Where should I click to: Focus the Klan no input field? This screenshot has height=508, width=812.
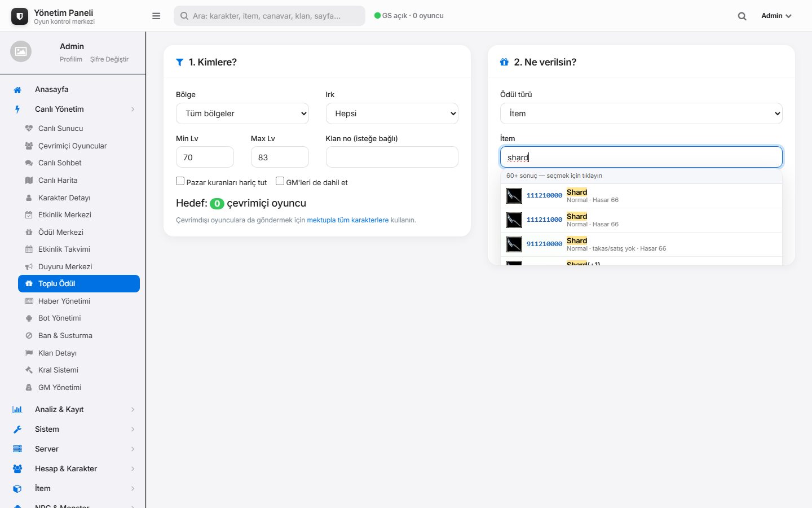point(392,157)
